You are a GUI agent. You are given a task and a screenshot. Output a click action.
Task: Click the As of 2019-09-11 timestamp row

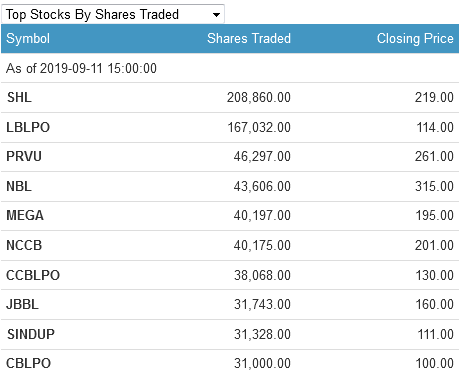coord(230,68)
